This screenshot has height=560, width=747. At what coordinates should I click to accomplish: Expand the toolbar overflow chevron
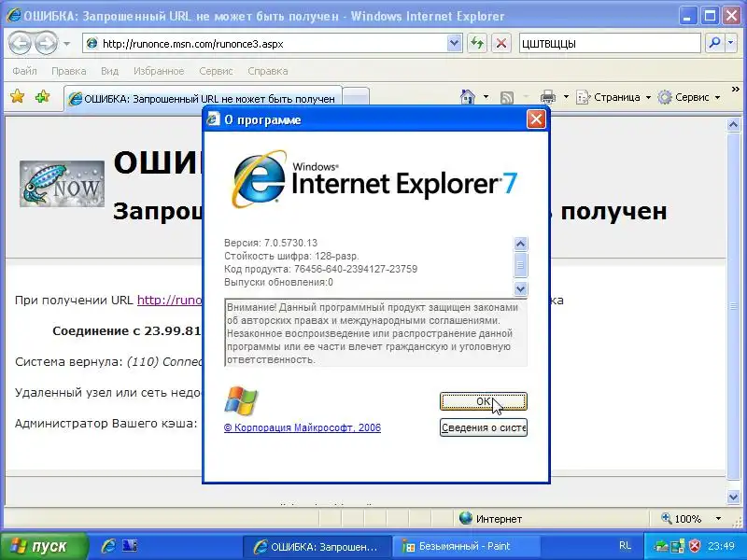pos(735,89)
